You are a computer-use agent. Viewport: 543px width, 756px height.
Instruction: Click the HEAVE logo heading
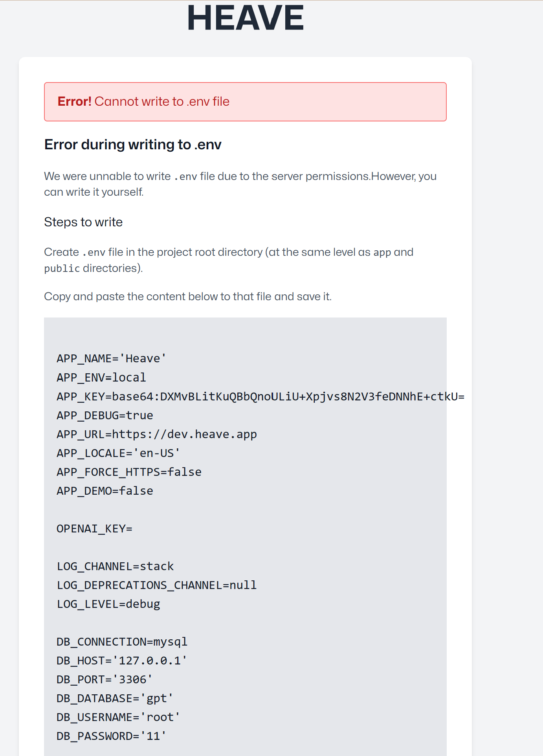[245, 18]
